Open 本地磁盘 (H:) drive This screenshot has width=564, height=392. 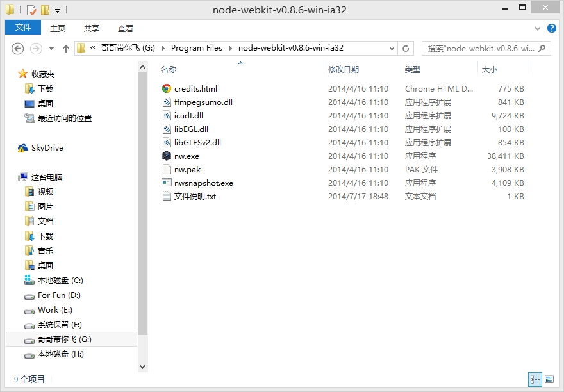click(54, 354)
